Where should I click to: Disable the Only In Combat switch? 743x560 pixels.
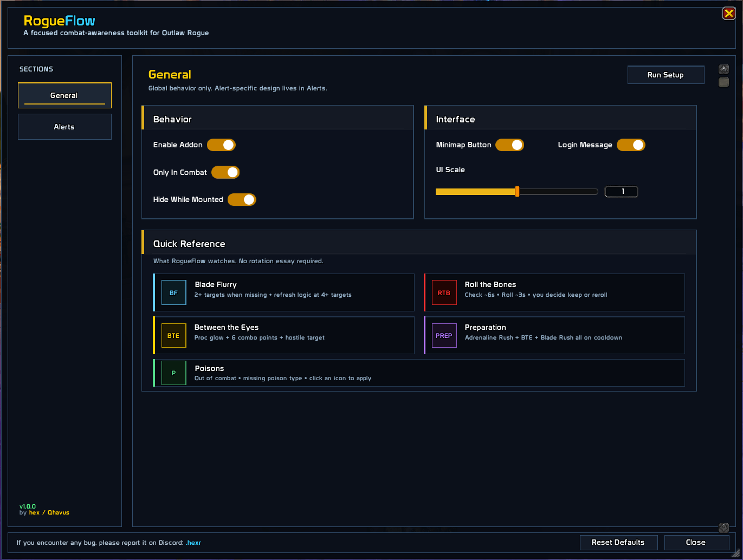[x=225, y=172]
